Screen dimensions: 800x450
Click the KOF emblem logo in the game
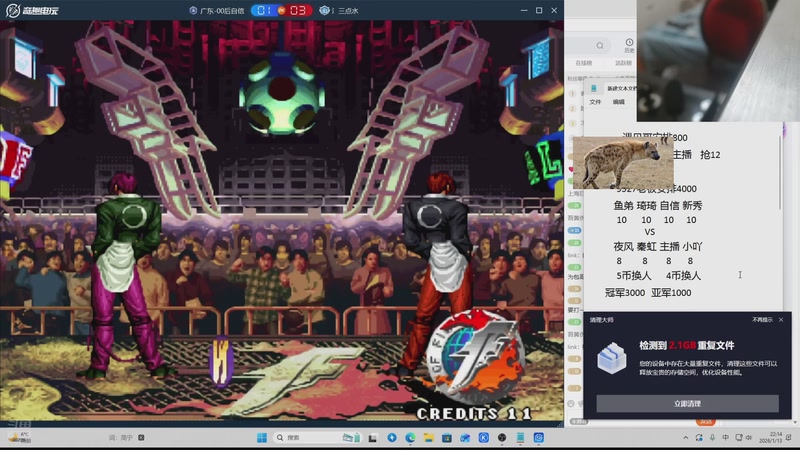pyautogui.click(x=474, y=357)
